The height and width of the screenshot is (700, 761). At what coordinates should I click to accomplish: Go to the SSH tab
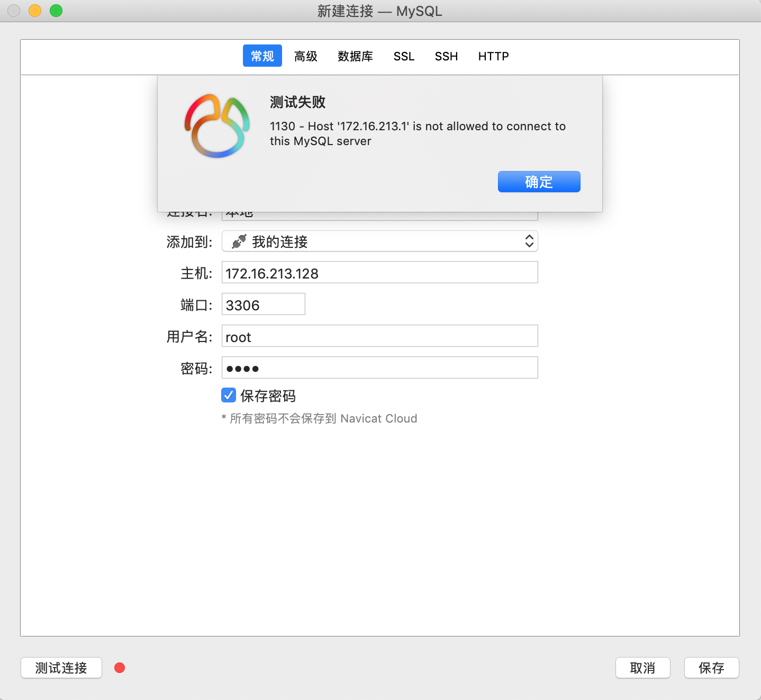point(446,56)
